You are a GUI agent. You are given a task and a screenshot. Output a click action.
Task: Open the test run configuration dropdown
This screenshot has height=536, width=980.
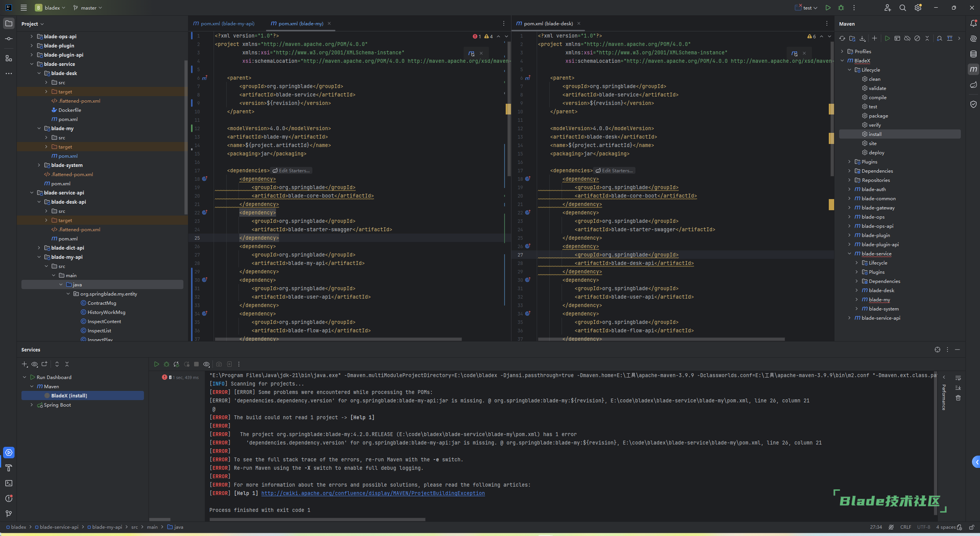[806, 8]
